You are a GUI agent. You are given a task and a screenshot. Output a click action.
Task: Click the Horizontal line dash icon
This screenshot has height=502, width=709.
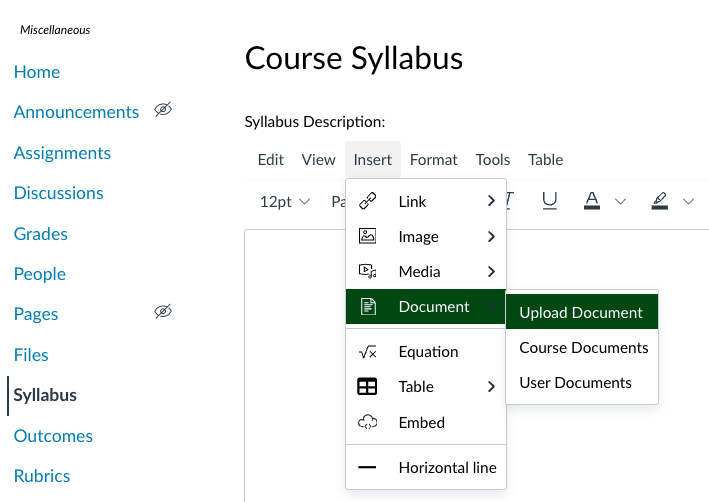[367, 467]
